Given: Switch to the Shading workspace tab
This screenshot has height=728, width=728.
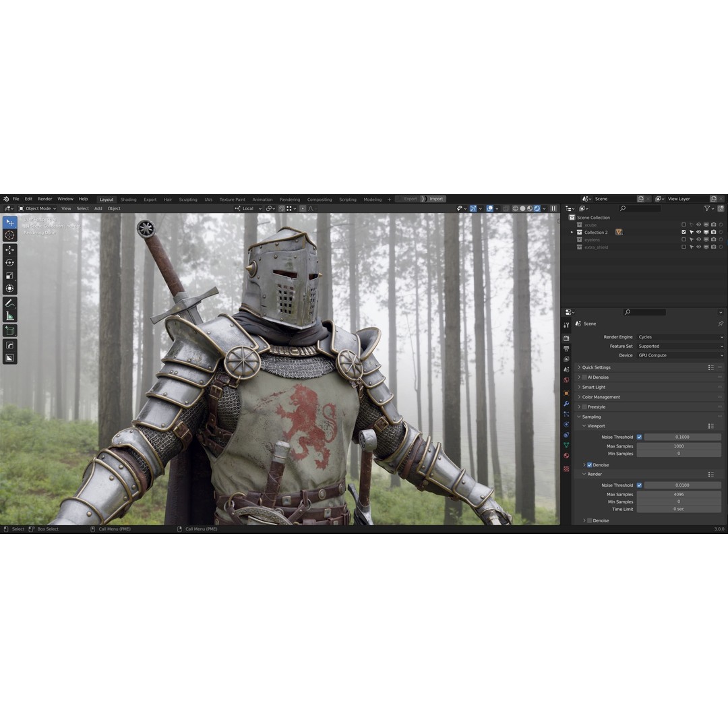Looking at the screenshot, I should [x=129, y=199].
